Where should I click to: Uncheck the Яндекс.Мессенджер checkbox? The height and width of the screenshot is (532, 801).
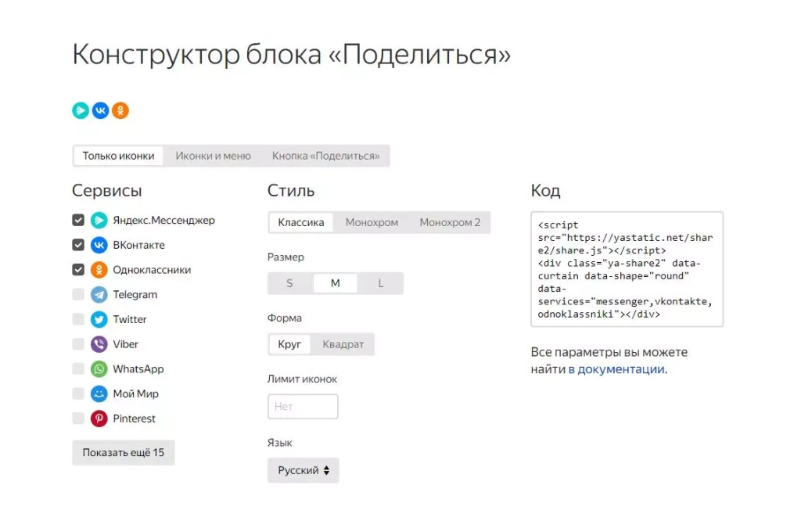point(78,221)
